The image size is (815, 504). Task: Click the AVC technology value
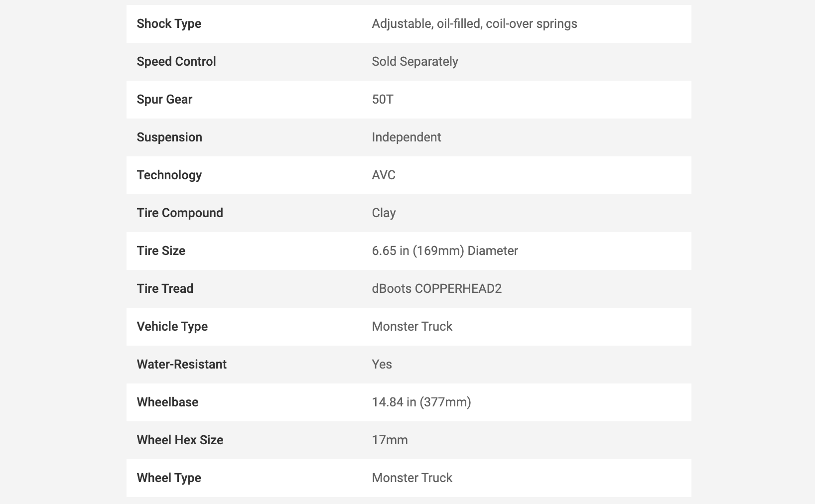coord(384,175)
